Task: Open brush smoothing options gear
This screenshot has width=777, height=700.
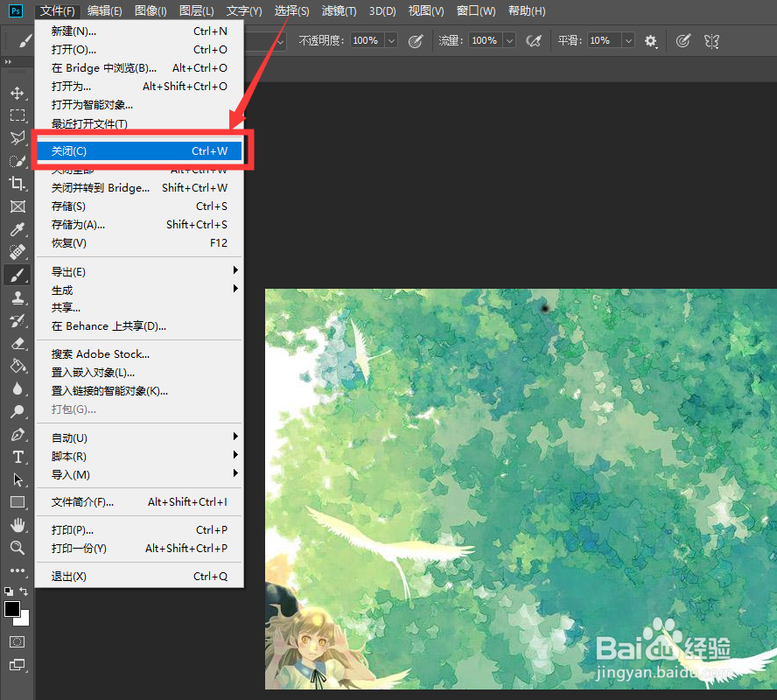Action: tap(651, 41)
